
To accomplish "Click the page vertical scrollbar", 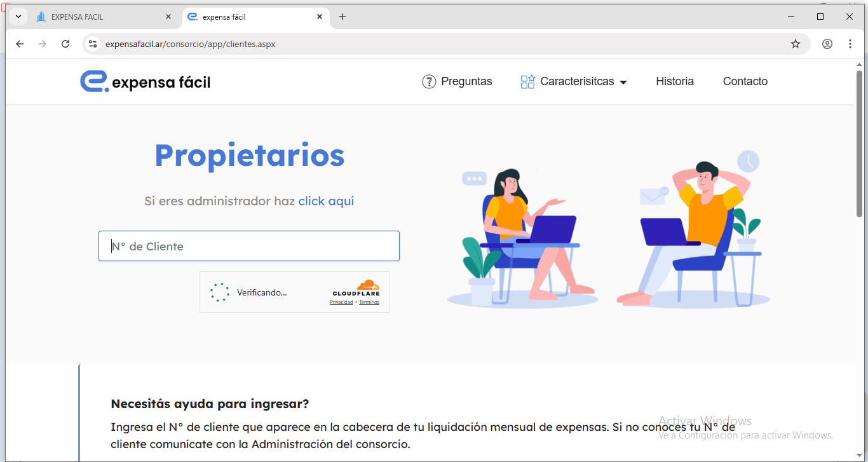I will click(859, 143).
